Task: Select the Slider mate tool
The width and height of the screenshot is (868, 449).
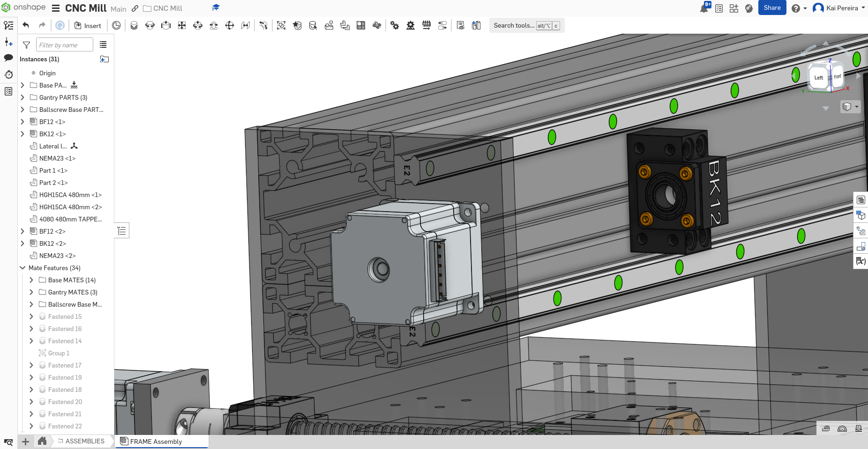Action: [x=166, y=25]
